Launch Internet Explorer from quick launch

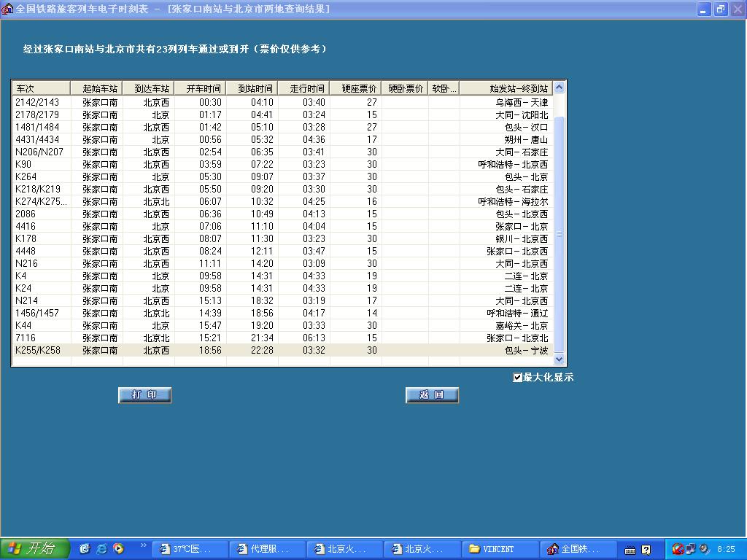(101, 548)
